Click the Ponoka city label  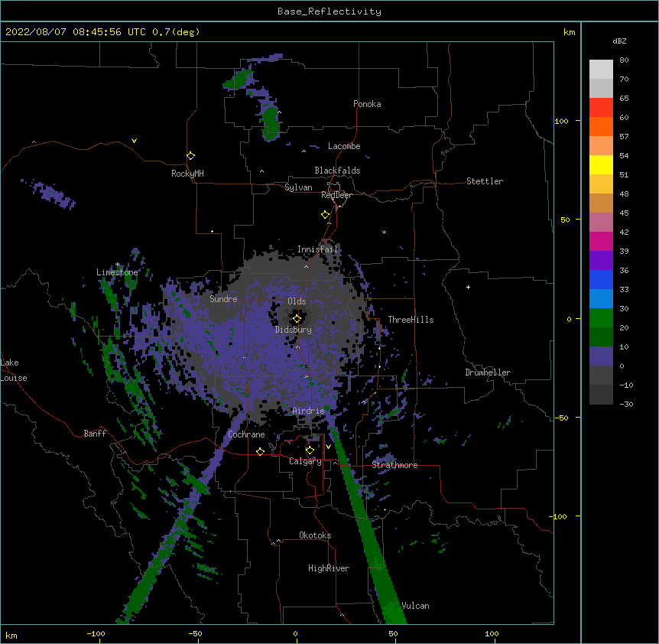click(367, 104)
